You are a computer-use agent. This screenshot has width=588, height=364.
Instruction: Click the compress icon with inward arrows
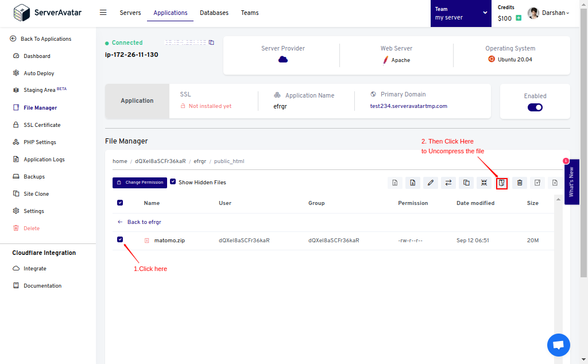point(484,183)
